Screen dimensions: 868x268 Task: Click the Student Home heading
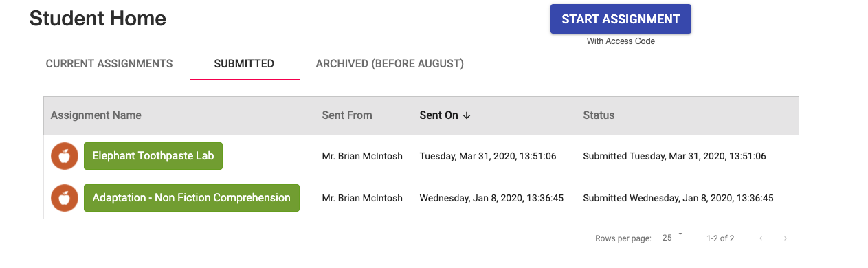(x=98, y=19)
